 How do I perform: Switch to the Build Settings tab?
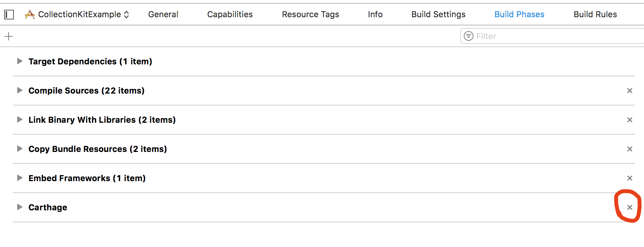[x=438, y=14]
